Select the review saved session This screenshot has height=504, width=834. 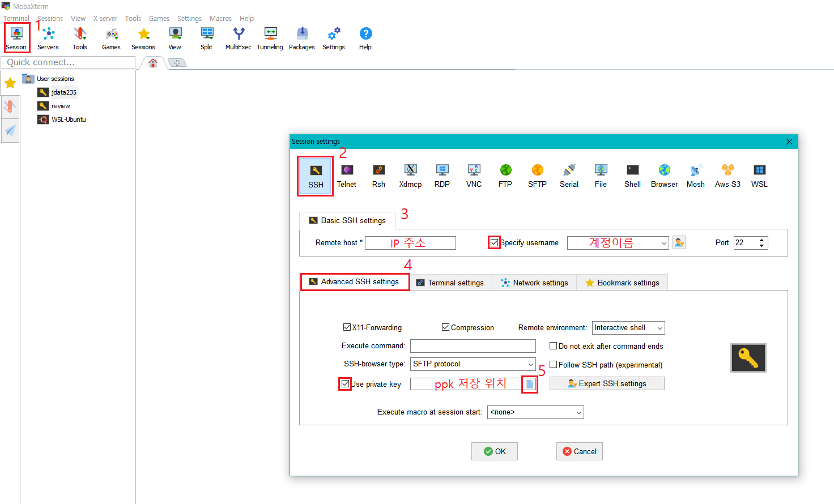point(61,106)
